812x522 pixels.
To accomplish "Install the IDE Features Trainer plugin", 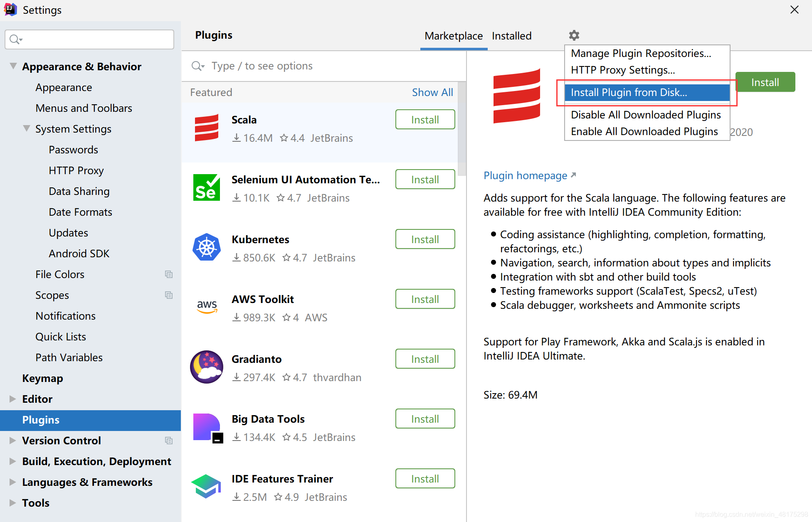I will 425,479.
